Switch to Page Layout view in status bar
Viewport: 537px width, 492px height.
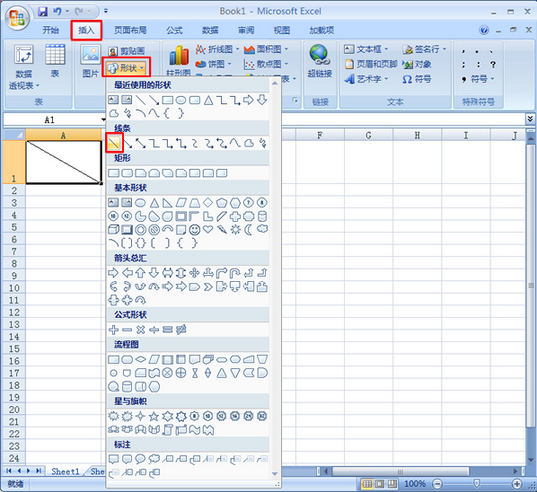tap(379, 484)
